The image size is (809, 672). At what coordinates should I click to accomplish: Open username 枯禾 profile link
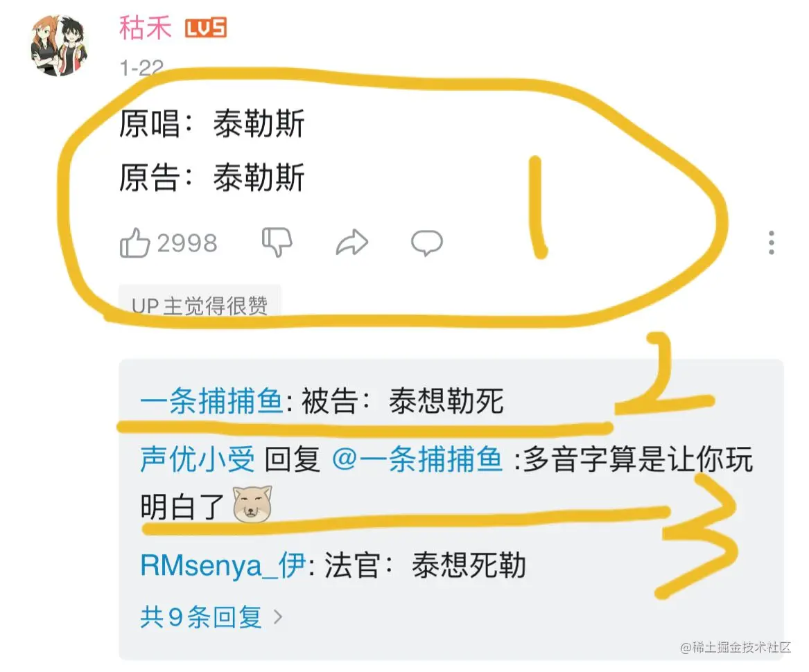click(x=145, y=27)
